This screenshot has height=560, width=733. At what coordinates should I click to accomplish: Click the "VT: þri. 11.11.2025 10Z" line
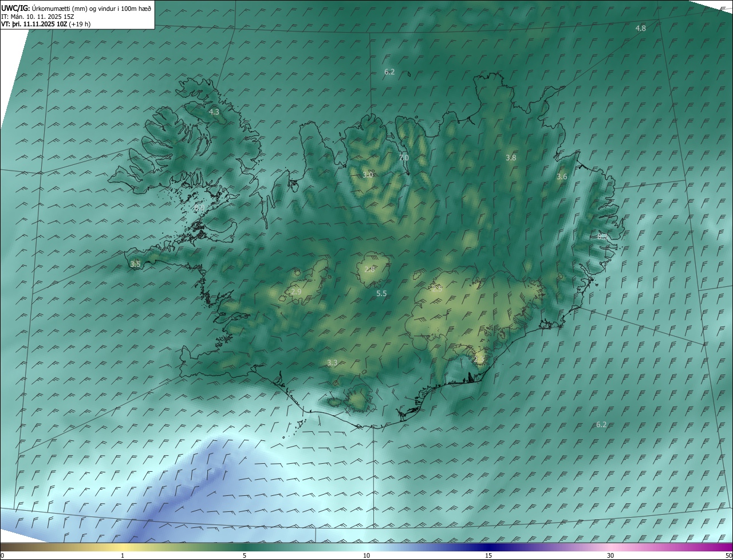(46, 24)
